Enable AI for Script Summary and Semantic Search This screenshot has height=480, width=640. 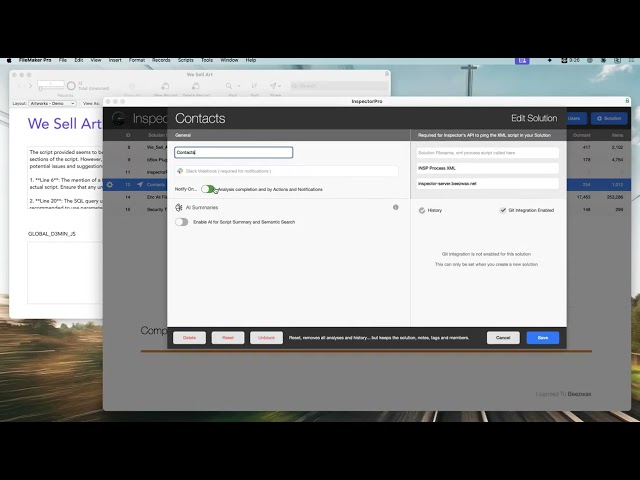pyautogui.click(x=182, y=222)
